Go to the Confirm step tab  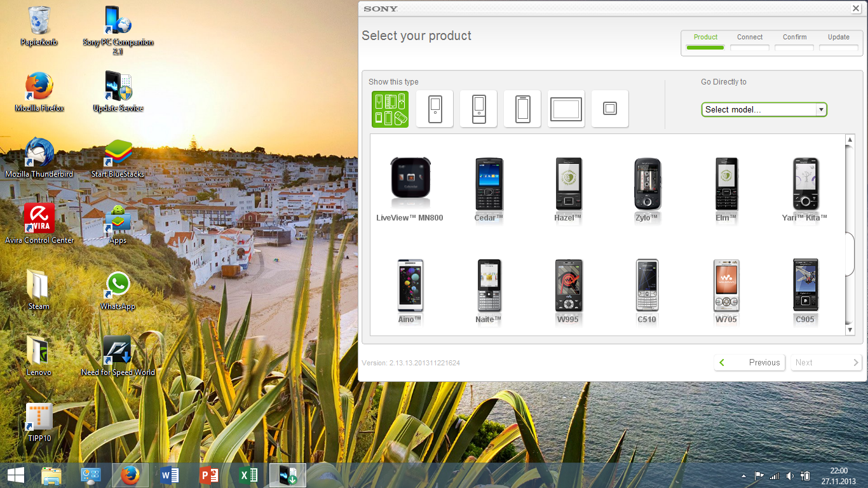point(794,42)
